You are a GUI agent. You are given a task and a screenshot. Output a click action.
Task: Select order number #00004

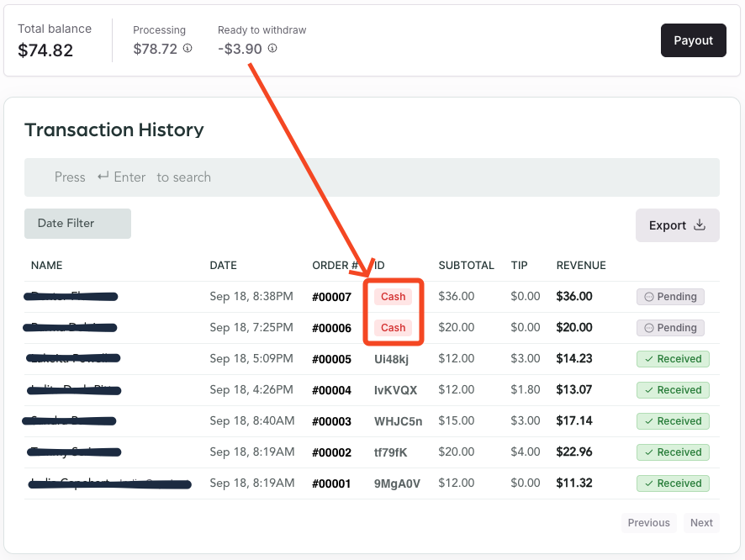(x=331, y=390)
